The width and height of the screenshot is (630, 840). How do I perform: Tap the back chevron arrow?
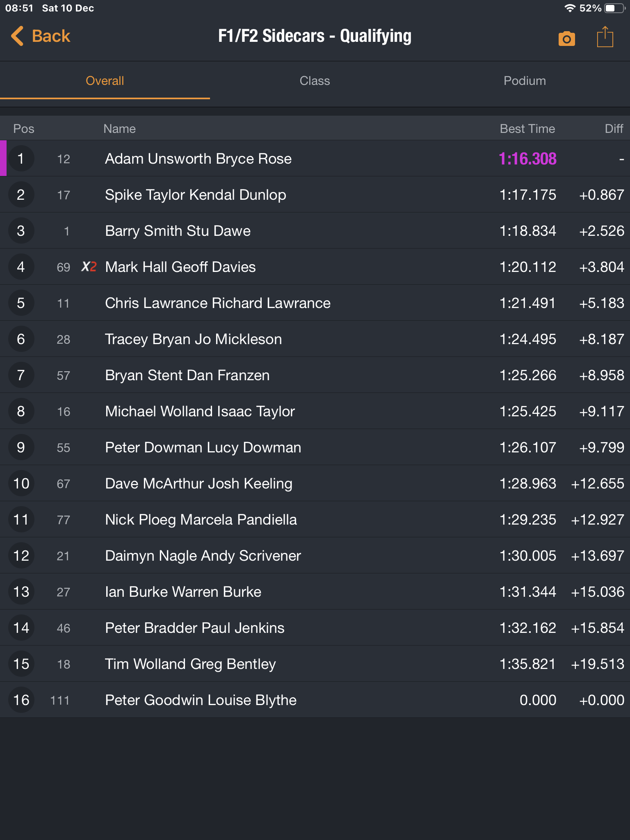point(17,36)
